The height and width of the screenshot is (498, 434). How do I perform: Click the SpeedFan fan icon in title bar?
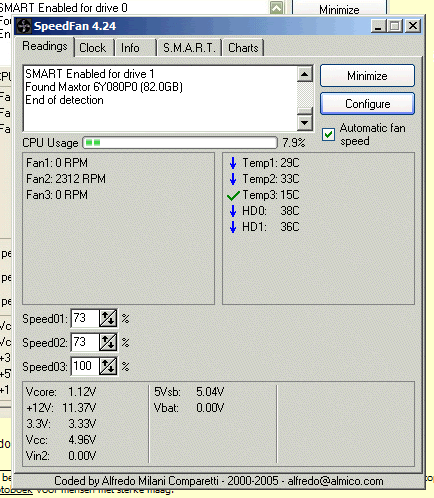(x=24, y=26)
